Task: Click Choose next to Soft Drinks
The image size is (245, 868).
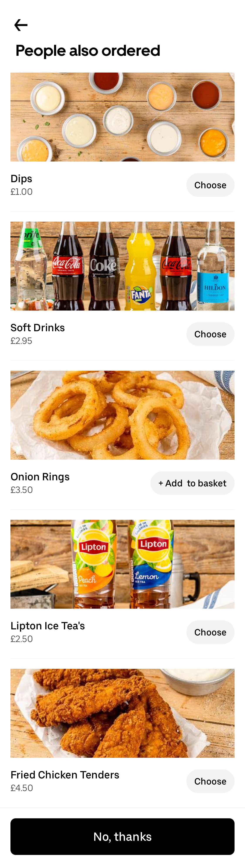Action: pos(210,334)
